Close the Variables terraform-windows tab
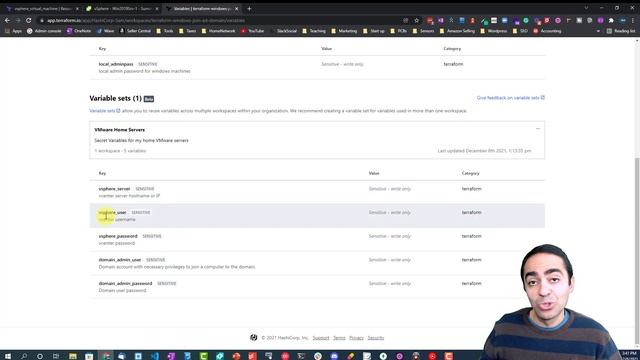Viewport: 640px width, 360px height. coord(236,9)
